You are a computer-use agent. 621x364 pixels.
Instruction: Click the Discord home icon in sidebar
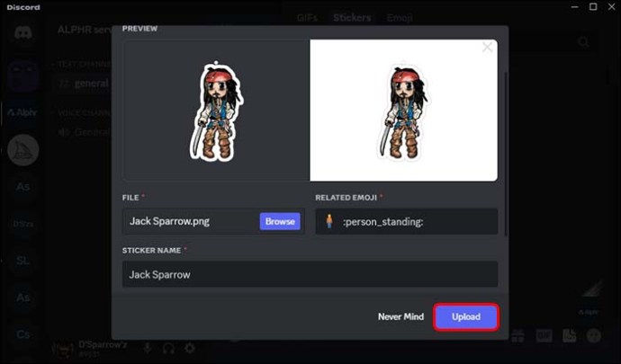tap(22, 33)
